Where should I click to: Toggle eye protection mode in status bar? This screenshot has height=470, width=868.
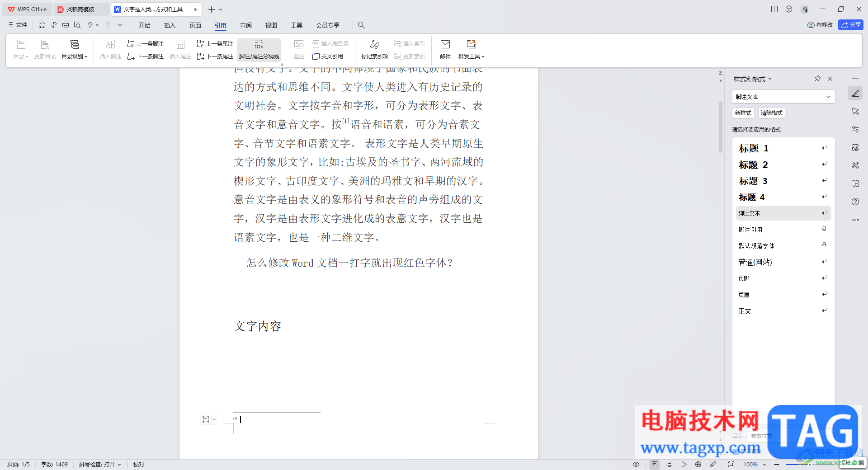tap(636, 465)
